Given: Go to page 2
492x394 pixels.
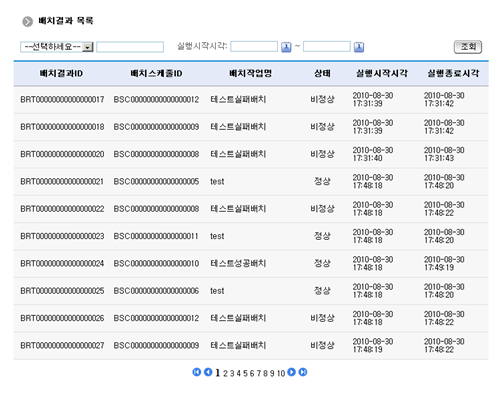Looking at the screenshot, I should click(225, 373).
